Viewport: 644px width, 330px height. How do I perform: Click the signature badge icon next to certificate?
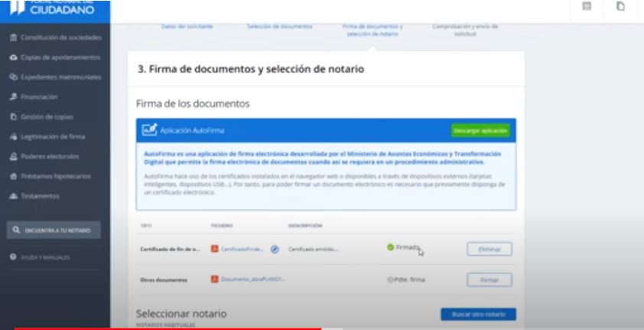(274, 249)
